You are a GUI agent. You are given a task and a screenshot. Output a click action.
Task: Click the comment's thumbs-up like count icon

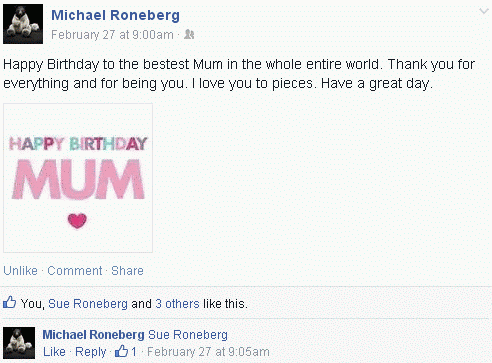tap(121, 351)
